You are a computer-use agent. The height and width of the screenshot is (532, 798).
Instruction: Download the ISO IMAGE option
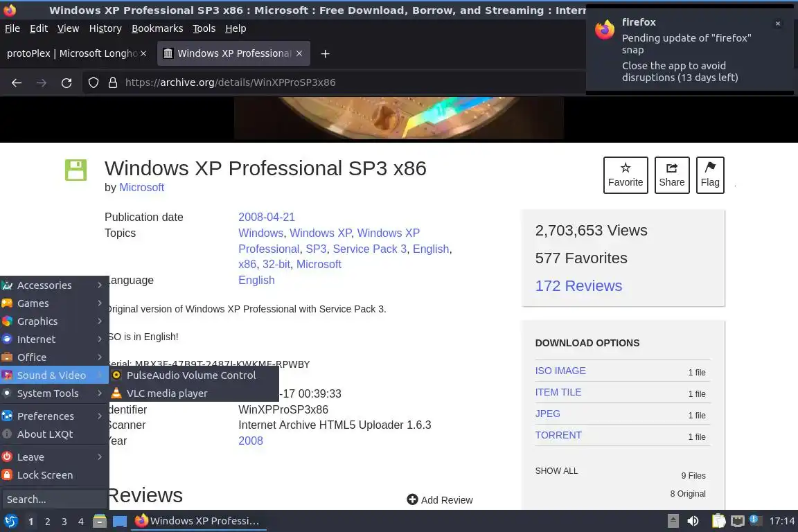(560, 371)
